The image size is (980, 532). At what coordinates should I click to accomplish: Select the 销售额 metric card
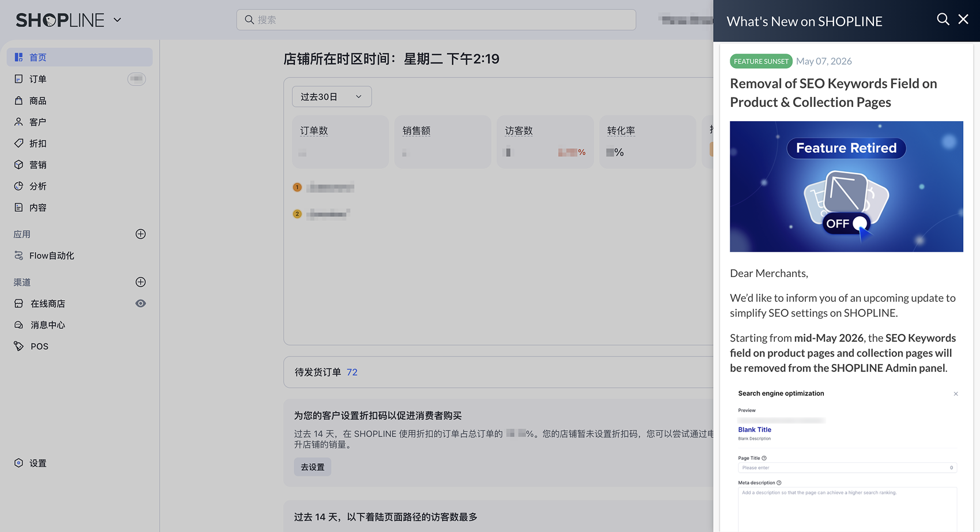coord(443,142)
